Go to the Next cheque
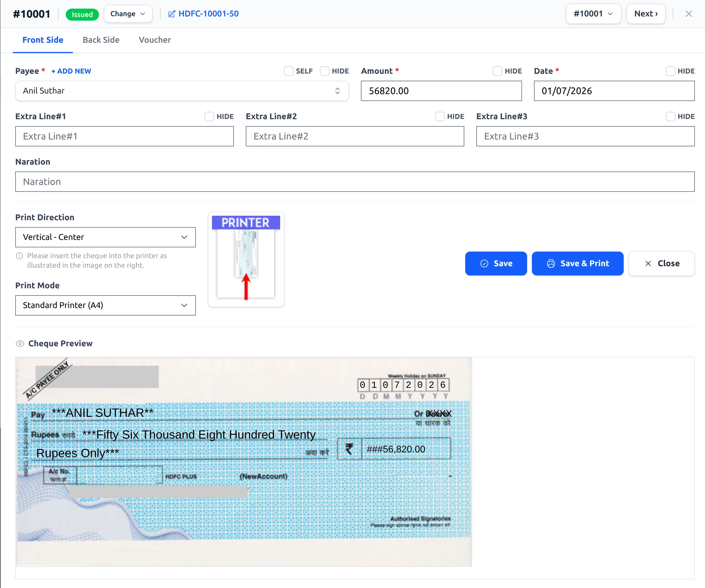705x588 pixels. [646, 14]
